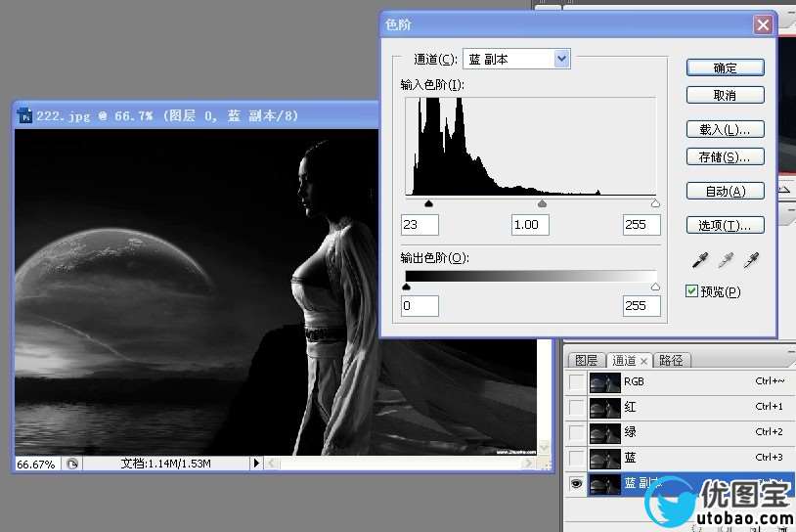Click the 载入(L)... button
This screenshot has height=532, width=796.
coord(725,129)
